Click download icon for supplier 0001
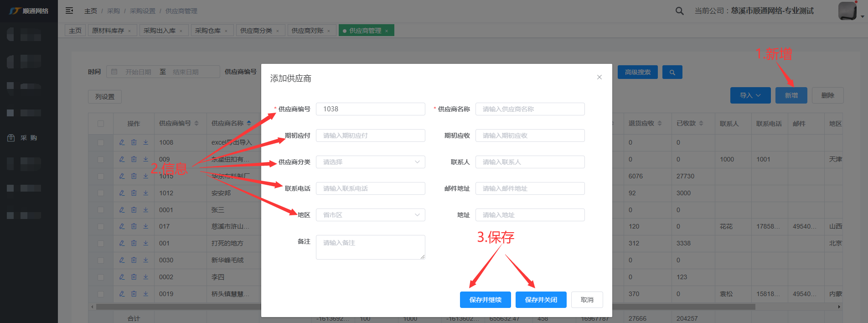Screen dimensions: 868x323 click(146, 210)
